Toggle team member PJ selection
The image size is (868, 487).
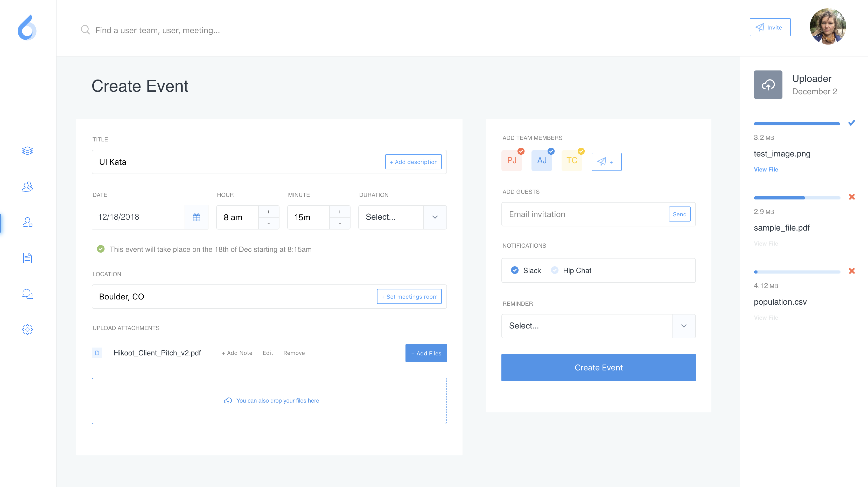pyautogui.click(x=512, y=161)
